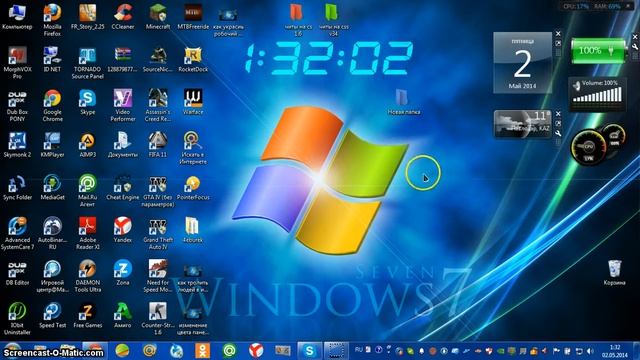
Task: Select the Video Performer icon
Action: (x=123, y=105)
